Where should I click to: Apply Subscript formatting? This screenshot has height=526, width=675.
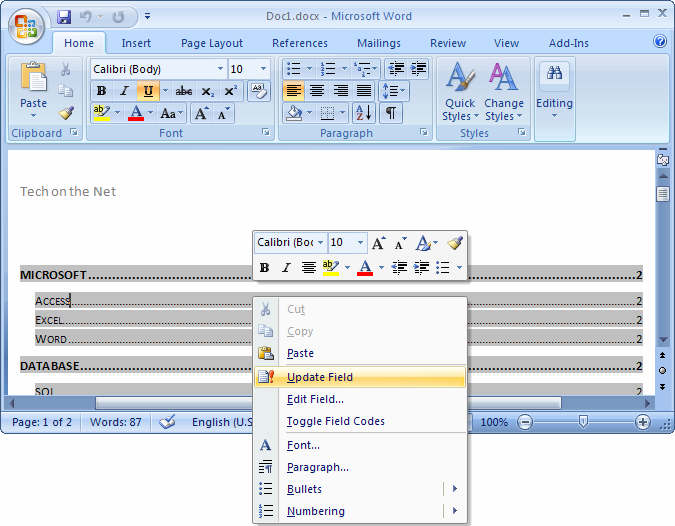(x=207, y=91)
